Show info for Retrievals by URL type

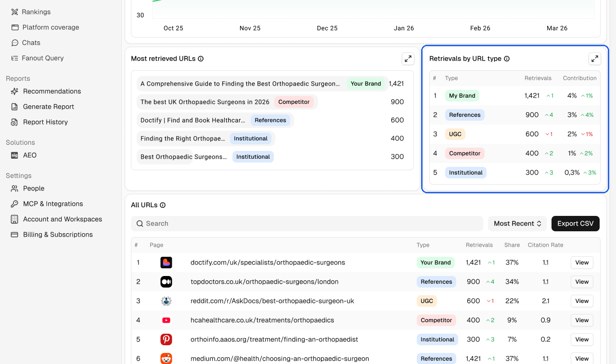pos(507,59)
